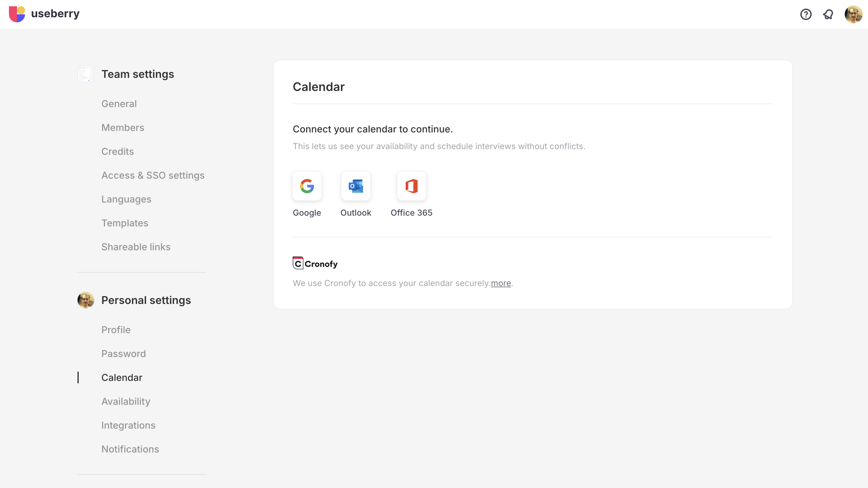Click the Useberry logo icon

pos(17,14)
